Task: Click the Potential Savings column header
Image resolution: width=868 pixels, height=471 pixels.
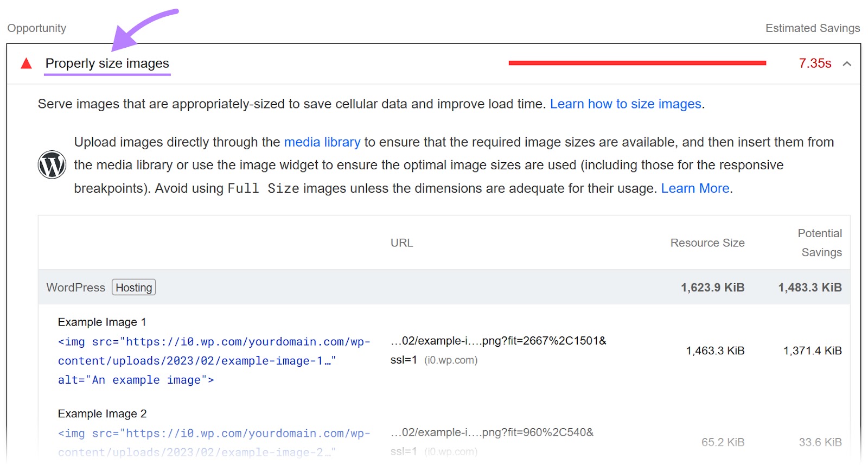Action: [x=821, y=243]
